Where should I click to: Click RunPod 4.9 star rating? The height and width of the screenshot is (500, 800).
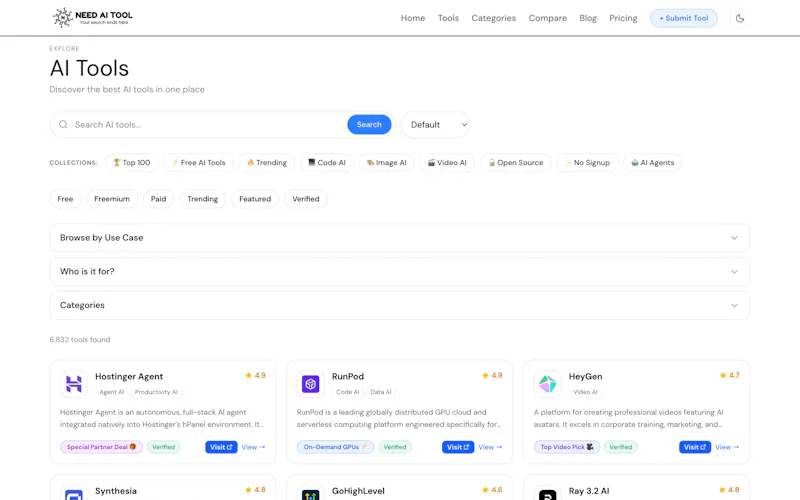[x=492, y=375]
